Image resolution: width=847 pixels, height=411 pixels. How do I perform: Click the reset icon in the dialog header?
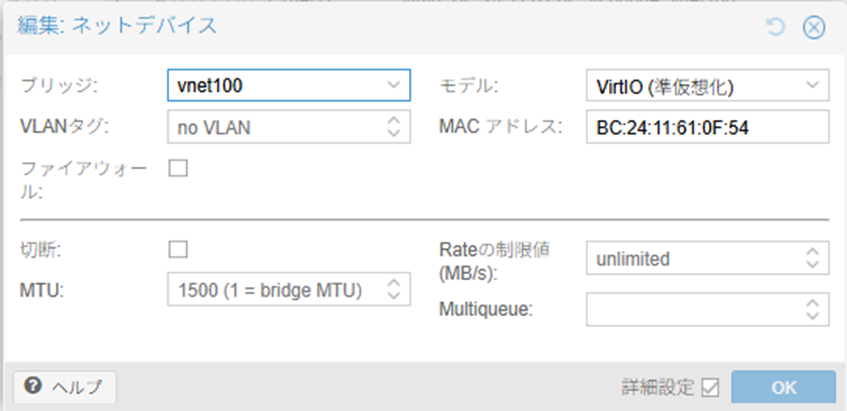point(775,27)
